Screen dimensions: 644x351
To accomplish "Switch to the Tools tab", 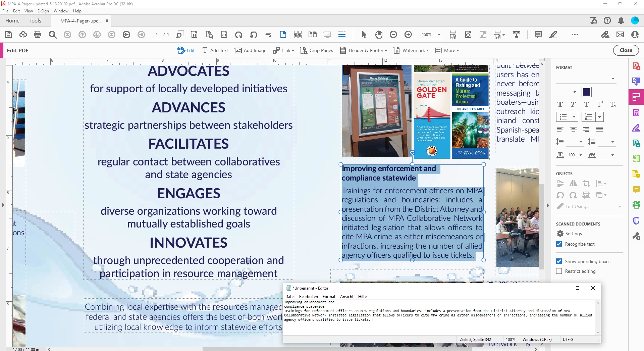I will pos(35,20).
